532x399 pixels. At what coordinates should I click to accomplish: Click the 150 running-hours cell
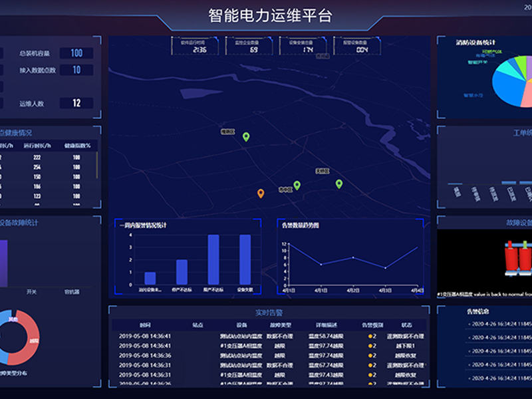(x=37, y=177)
